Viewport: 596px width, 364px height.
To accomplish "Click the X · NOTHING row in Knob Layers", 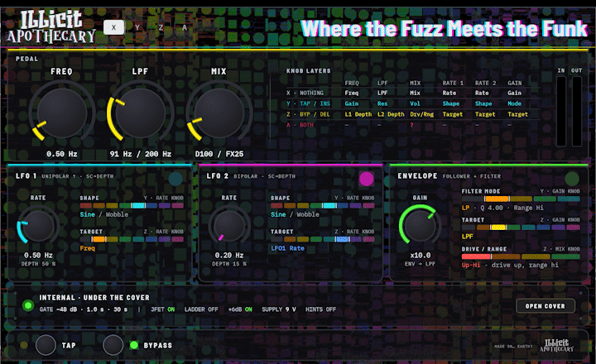I will tap(413, 93).
